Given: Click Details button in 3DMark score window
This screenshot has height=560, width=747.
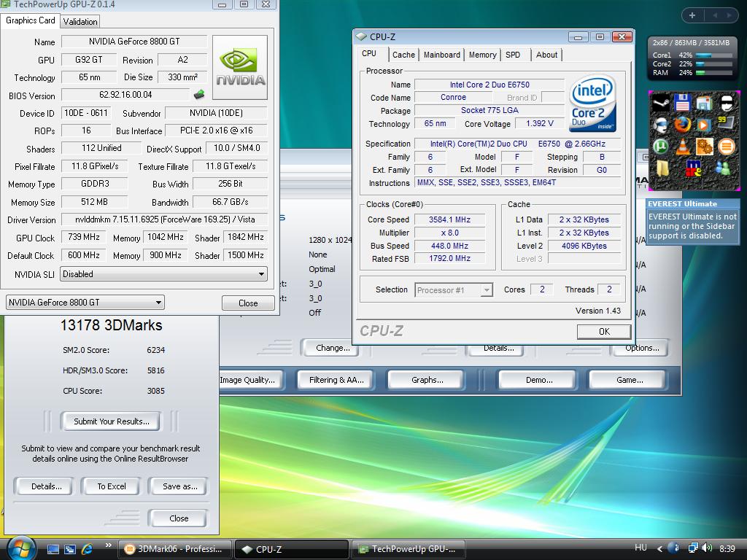Looking at the screenshot, I should click(x=46, y=486).
